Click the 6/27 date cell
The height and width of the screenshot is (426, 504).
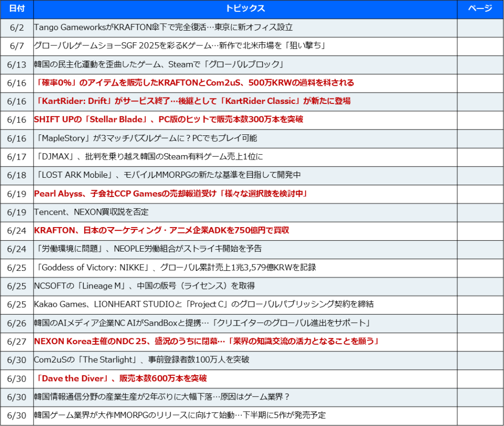point(17,342)
